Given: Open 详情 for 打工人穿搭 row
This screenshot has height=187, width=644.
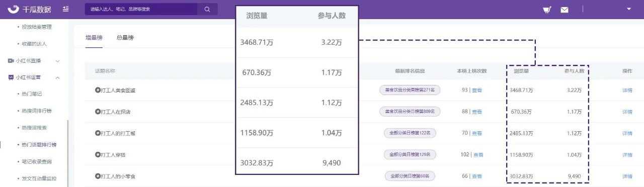Looking at the screenshot, I should click(627, 155).
